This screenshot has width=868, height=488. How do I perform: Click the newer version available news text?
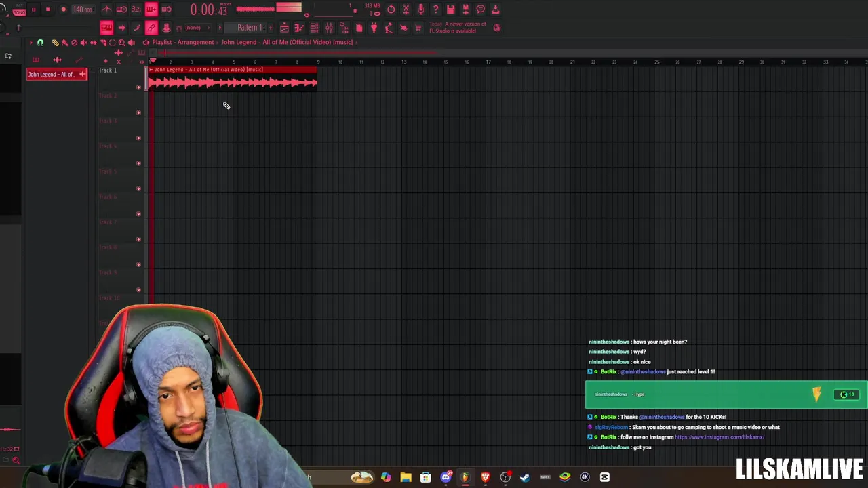point(458,27)
